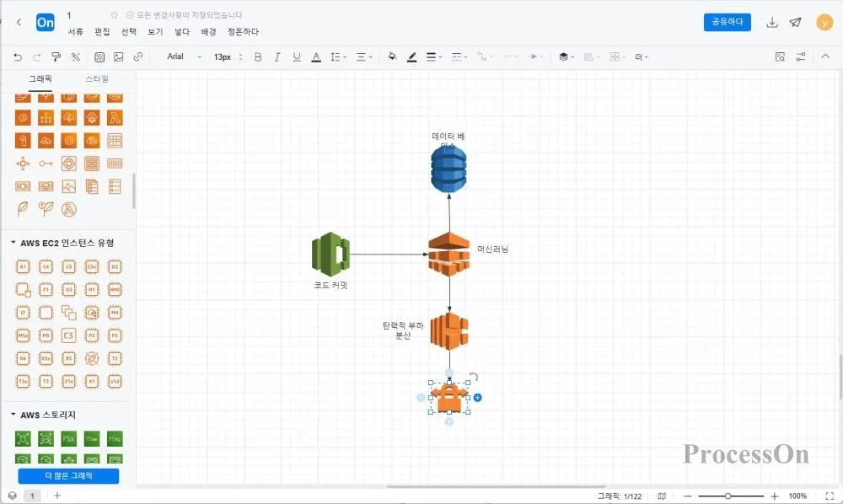Select the D2 instance shape
Image resolution: width=843 pixels, height=504 pixels.
click(115, 266)
